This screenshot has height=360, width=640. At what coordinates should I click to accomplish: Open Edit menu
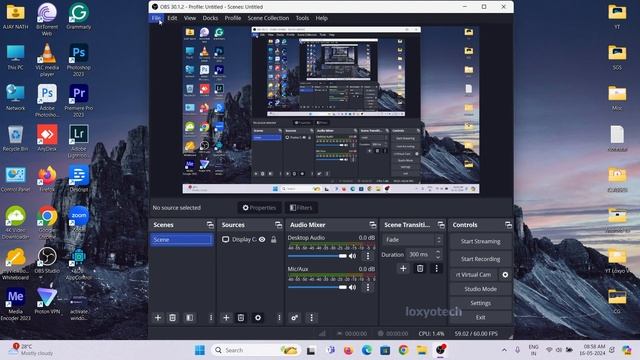pyautogui.click(x=172, y=18)
